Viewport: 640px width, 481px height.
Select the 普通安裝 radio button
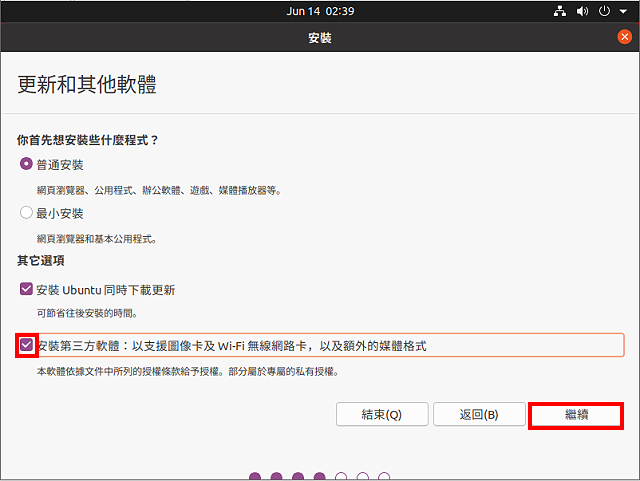point(26,164)
